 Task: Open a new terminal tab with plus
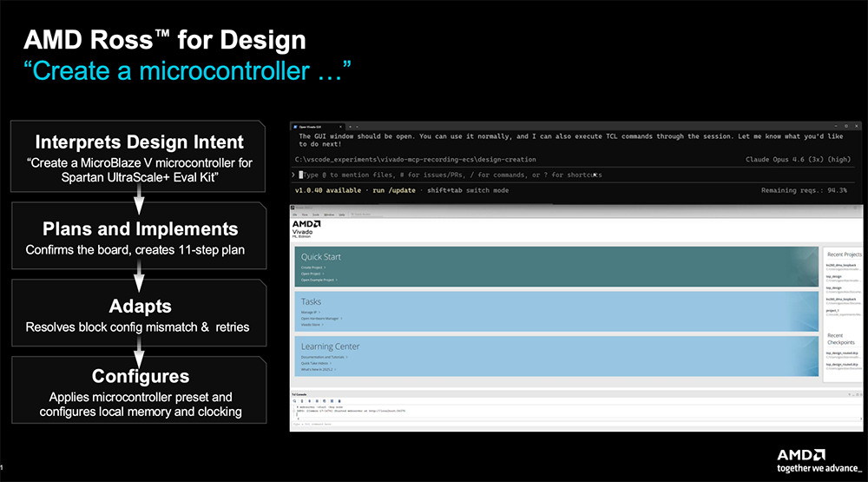pos(351,127)
